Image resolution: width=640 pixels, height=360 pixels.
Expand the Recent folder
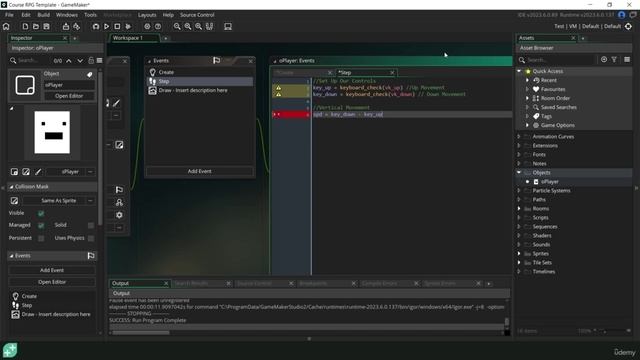pyautogui.click(x=527, y=80)
